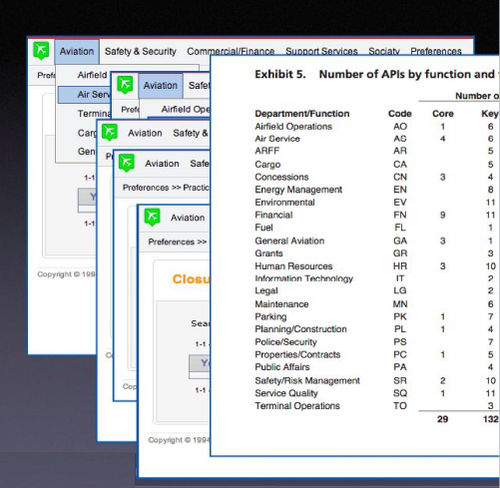Open the Commercial/Finance menu in the backmost window
Image resolution: width=500 pixels, height=488 pixels.
point(231,51)
